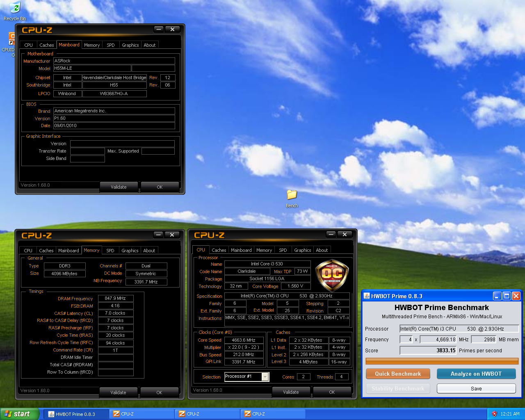The height and width of the screenshot is (420, 525).
Task: Open About tab in CPU window
Action: (322, 250)
